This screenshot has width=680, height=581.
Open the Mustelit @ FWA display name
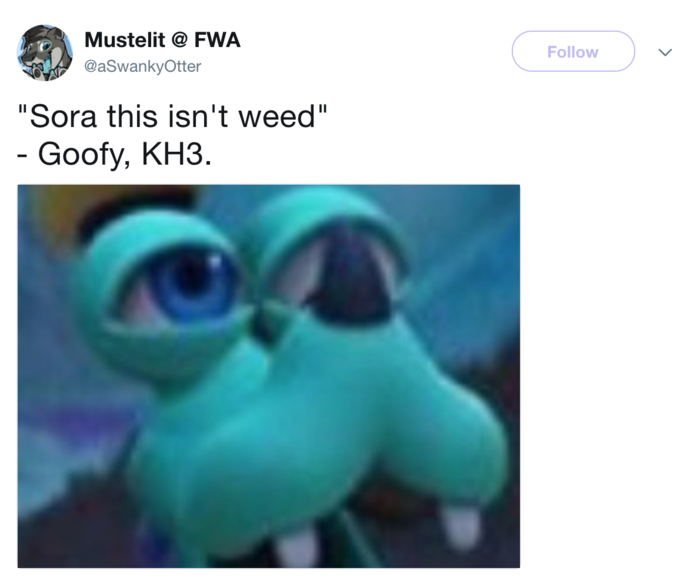click(x=162, y=40)
